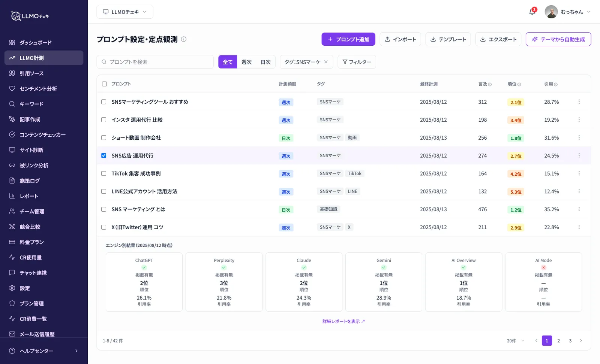Click the ChatGPT engine result card
600x364 pixels.
click(x=144, y=282)
